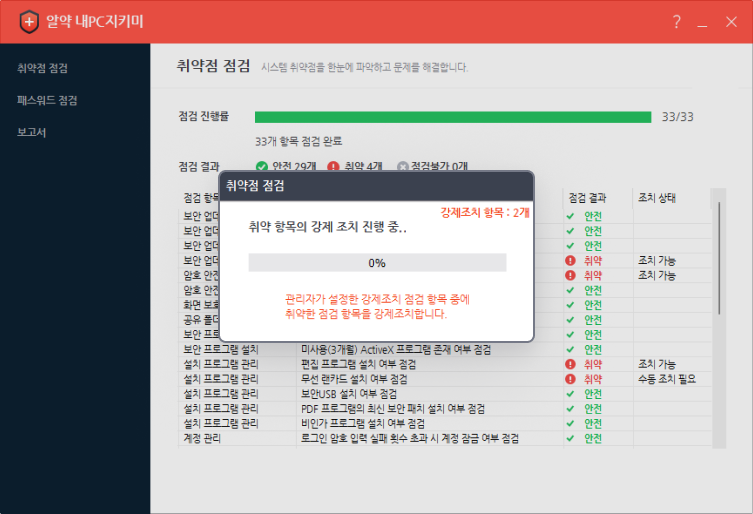753x514 pixels.
Task: Click green check icon in 비인가 프로그램 row
Action: pyautogui.click(x=570, y=424)
